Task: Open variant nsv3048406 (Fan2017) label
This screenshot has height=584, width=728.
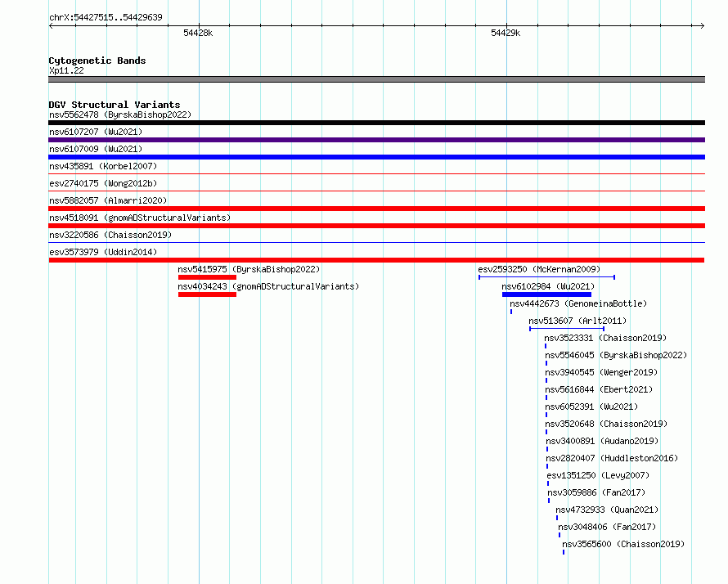Action: pos(607,527)
